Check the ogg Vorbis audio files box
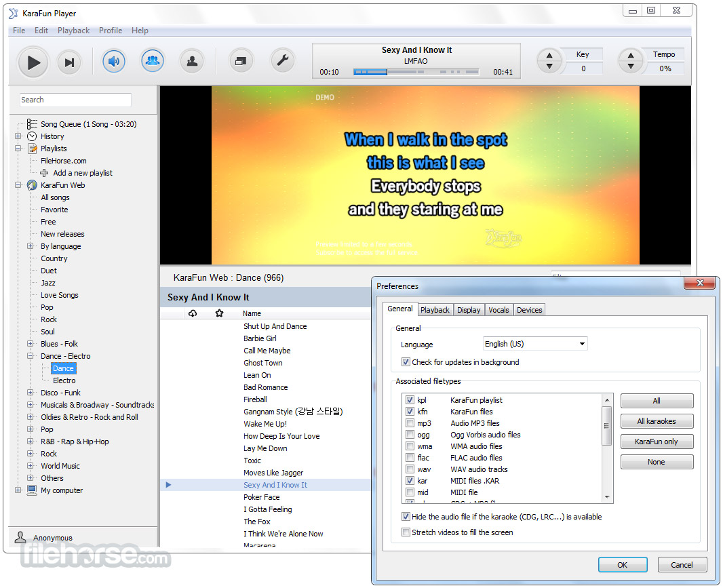Viewport: 723px width, 588px height. coord(410,435)
